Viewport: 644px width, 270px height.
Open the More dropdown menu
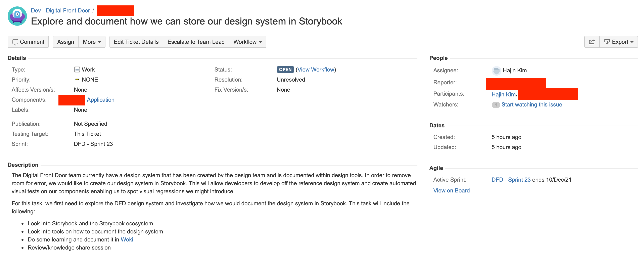click(x=92, y=42)
